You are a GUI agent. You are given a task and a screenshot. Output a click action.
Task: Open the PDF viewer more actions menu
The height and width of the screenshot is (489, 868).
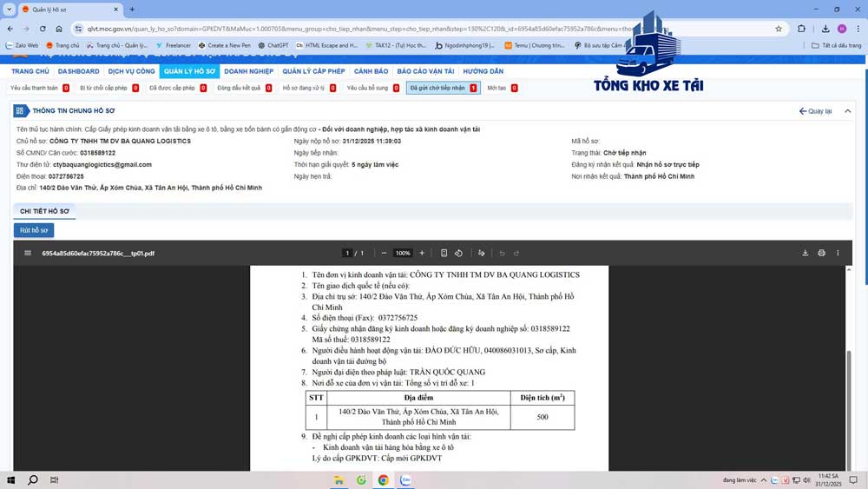pos(838,254)
